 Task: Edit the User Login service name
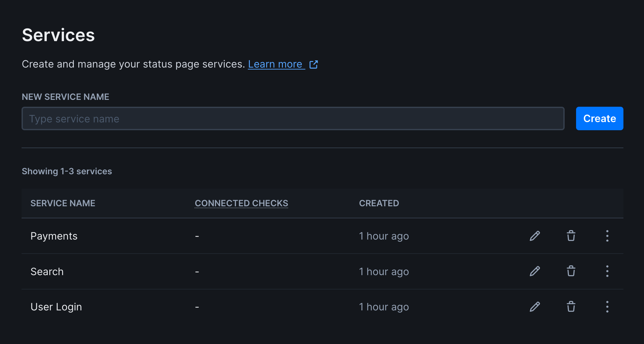coord(535,306)
